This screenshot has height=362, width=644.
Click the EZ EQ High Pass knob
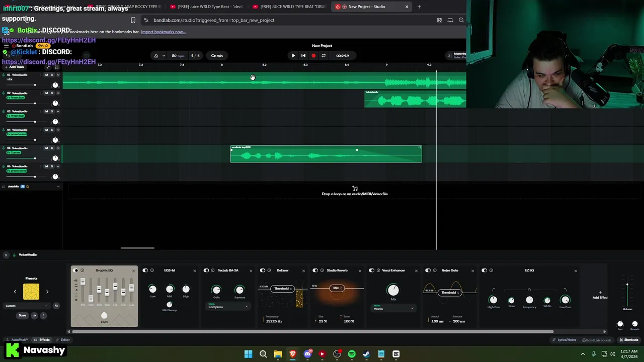click(x=493, y=300)
